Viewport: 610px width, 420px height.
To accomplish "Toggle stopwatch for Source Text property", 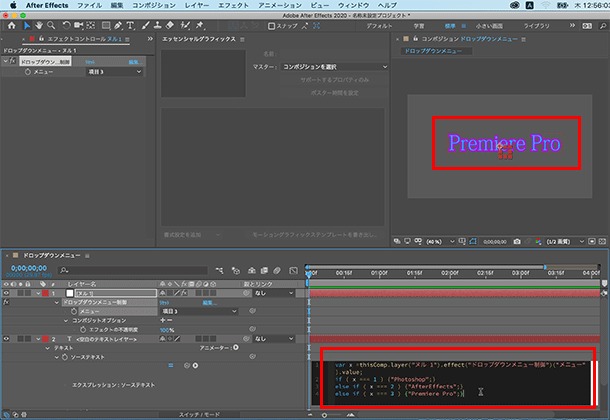I will [x=65, y=357].
